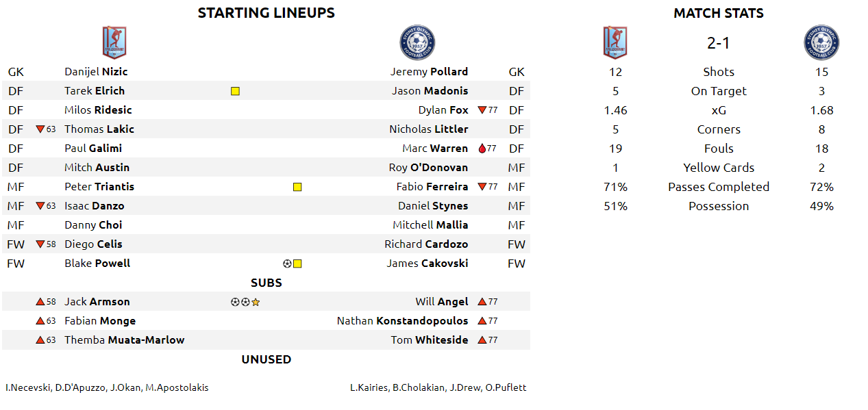This screenshot has height=410, width=868.
Task: Click the home team crest in Match Stats
Action: pyautogui.click(x=615, y=42)
